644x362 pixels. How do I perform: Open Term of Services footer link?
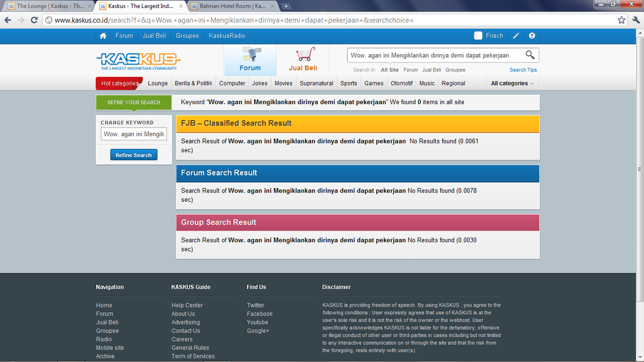[193, 356]
